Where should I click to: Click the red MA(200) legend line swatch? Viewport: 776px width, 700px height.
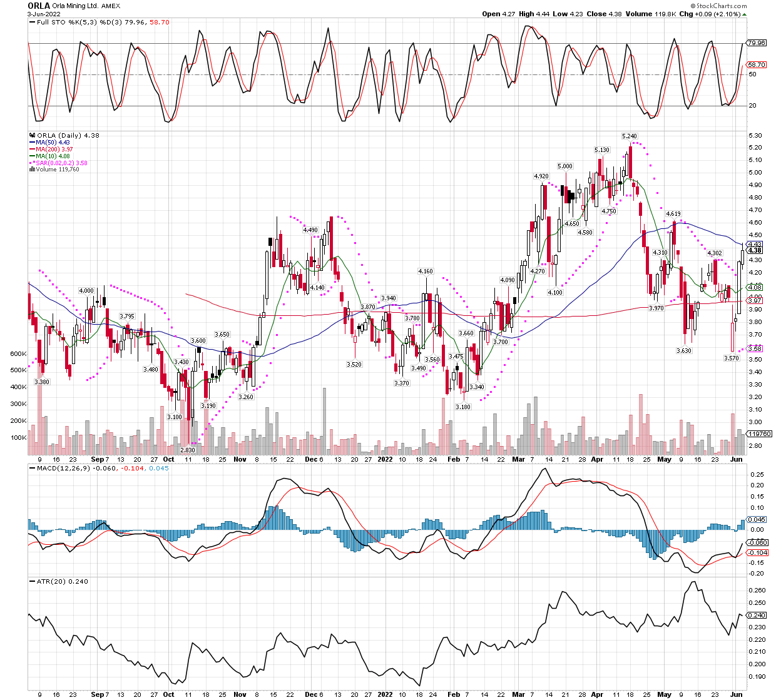(33, 150)
